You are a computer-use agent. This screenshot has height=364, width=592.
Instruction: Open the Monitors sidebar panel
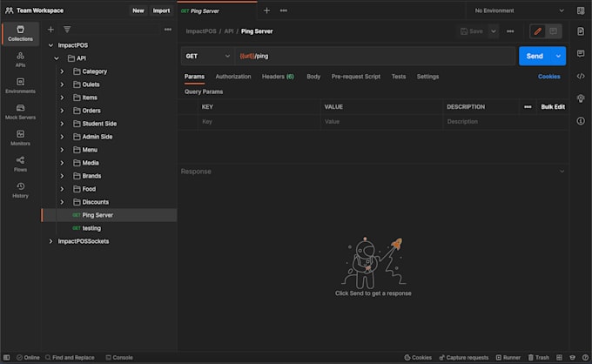coord(20,138)
